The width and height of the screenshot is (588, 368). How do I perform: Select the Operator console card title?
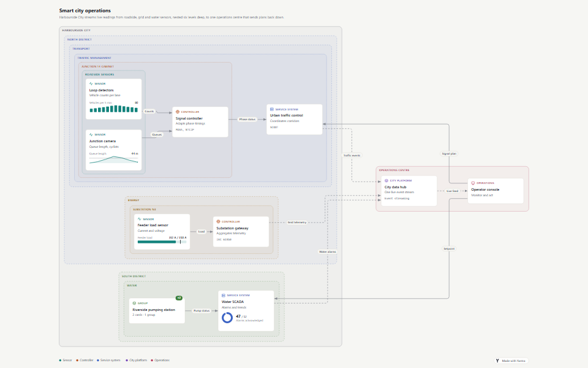[485, 190]
